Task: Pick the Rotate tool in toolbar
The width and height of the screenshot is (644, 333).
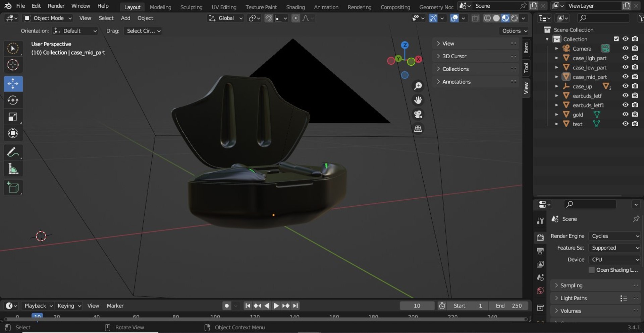Action: [x=13, y=100]
